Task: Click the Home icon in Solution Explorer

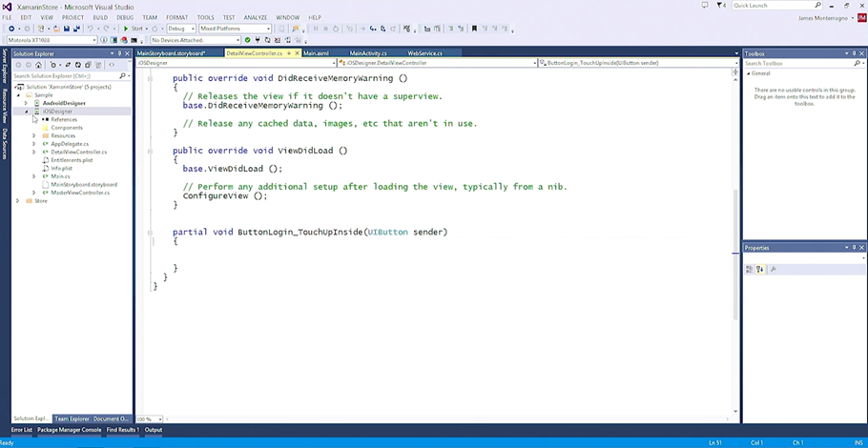Action: coord(38,65)
